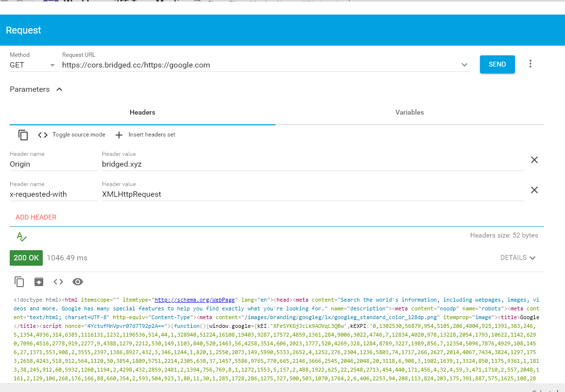
Task: Download the response body
Action: coord(38,281)
